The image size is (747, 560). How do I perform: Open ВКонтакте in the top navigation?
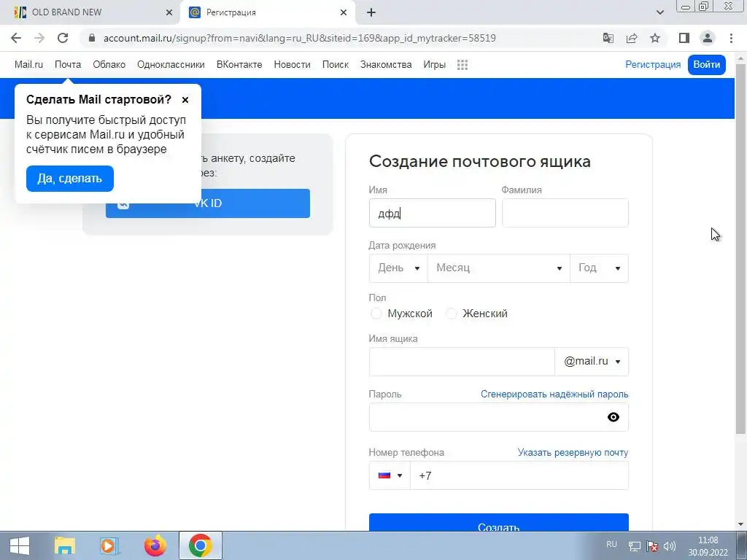click(239, 64)
